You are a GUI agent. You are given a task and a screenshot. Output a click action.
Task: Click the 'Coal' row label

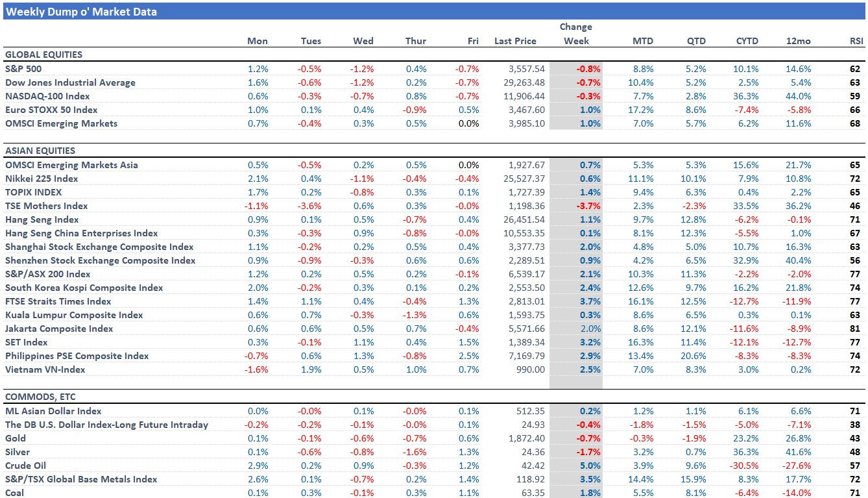point(15,493)
